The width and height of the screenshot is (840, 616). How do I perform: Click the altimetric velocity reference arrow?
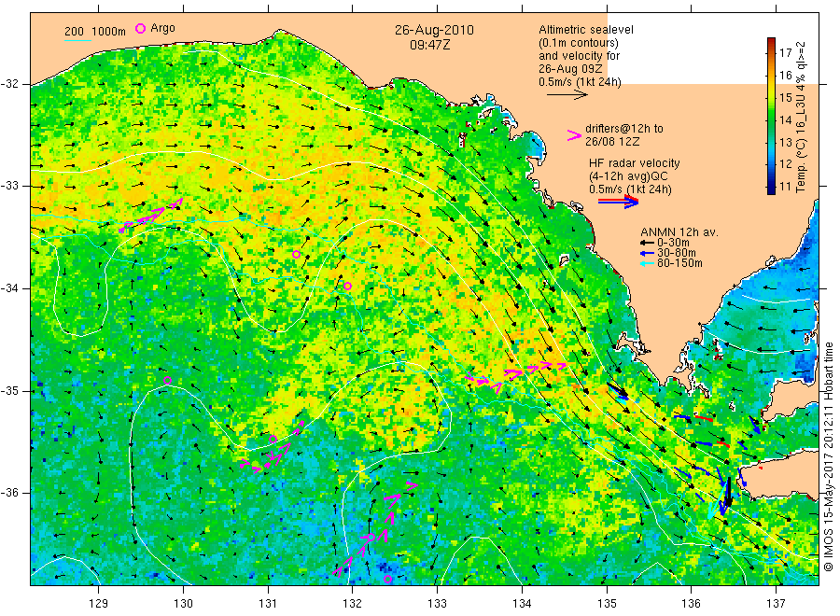(x=567, y=95)
